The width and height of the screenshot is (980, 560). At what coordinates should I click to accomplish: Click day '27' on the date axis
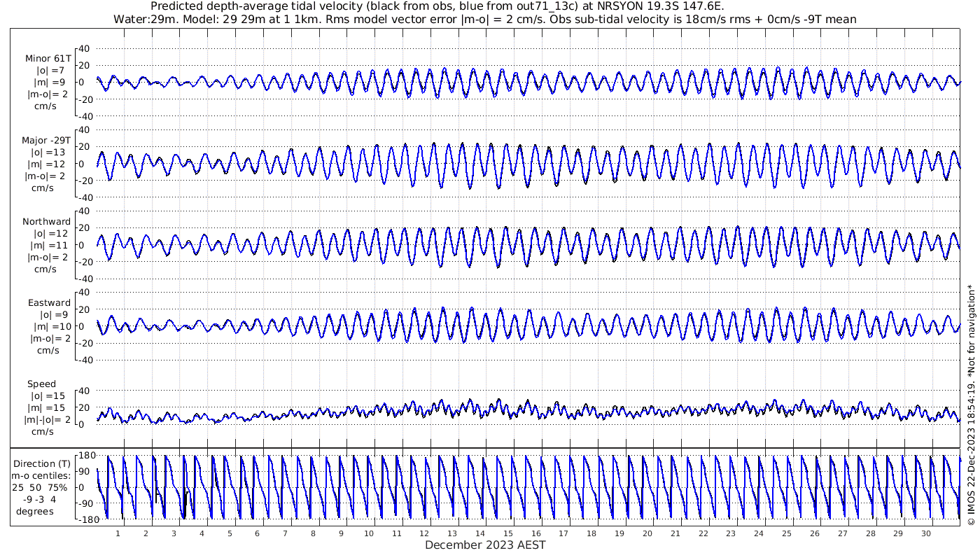842,533
